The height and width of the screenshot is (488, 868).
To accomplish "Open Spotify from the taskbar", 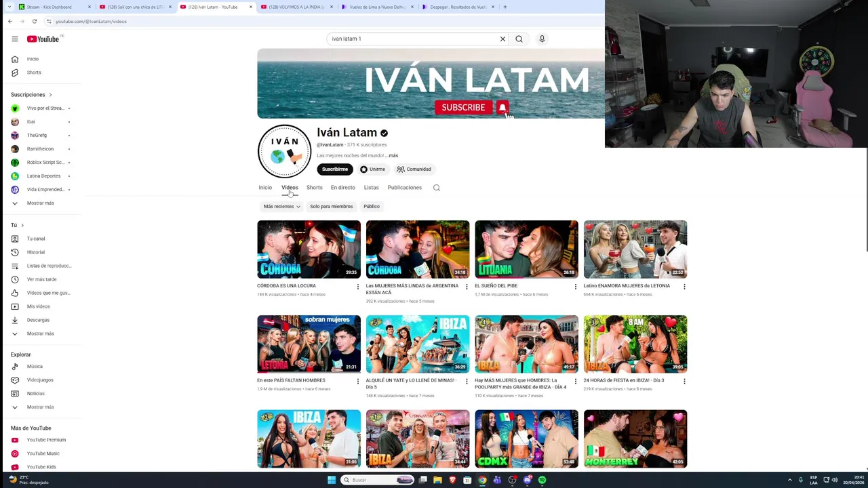I will [x=542, y=480].
